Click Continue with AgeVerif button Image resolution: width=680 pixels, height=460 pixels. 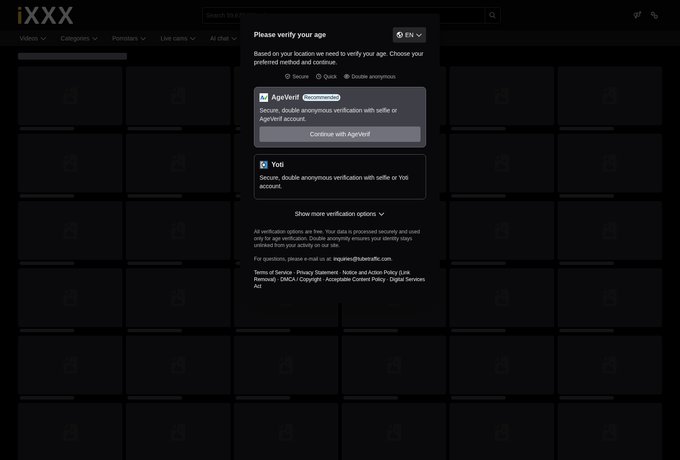[x=340, y=134]
